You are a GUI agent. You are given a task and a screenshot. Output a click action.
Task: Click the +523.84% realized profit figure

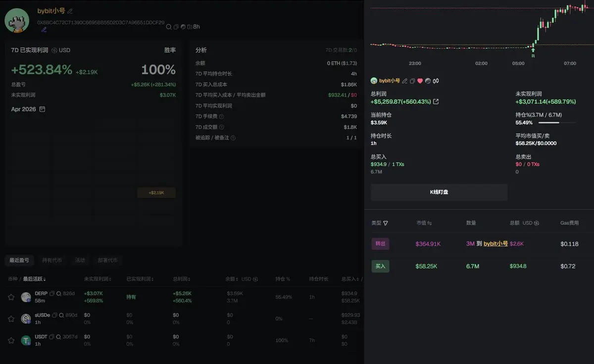tap(42, 70)
